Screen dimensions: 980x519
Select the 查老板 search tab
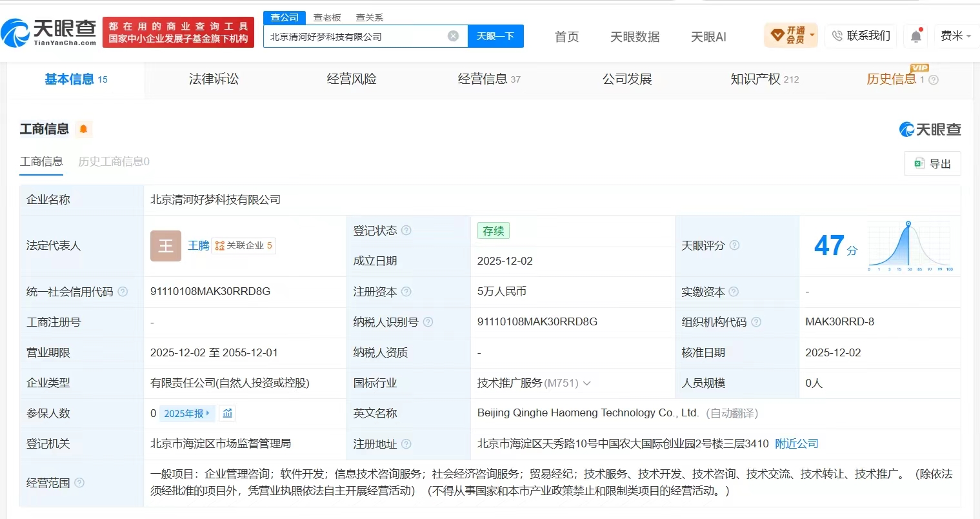click(x=327, y=17)
